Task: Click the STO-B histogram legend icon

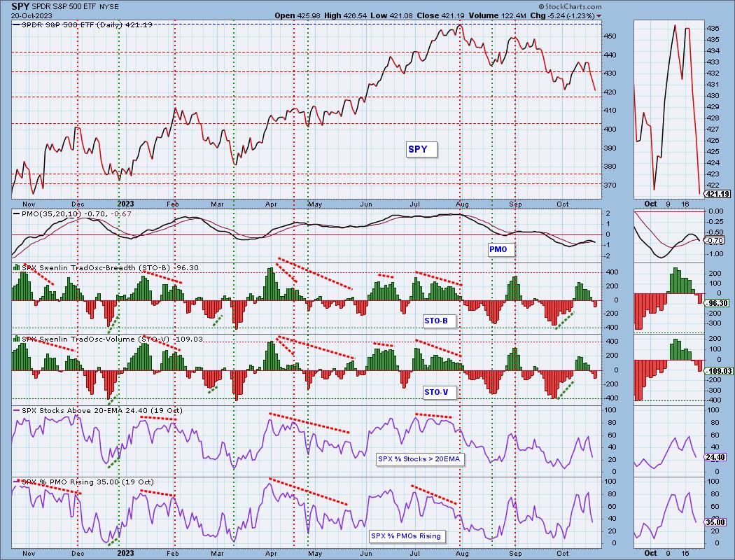Action: click(16, 268)
